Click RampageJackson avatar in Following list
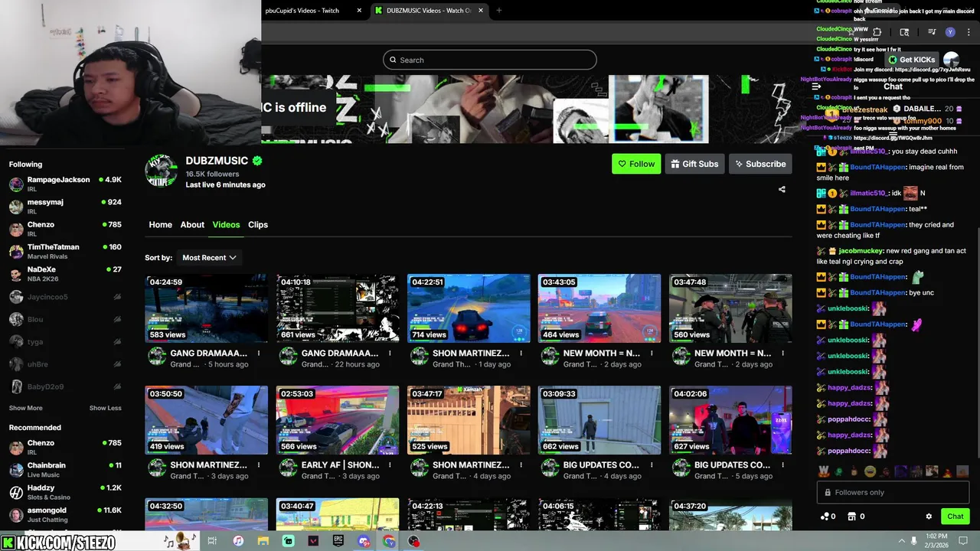This screenshot has height=551, width=980. pyautogui.click(x=16, y=184)
